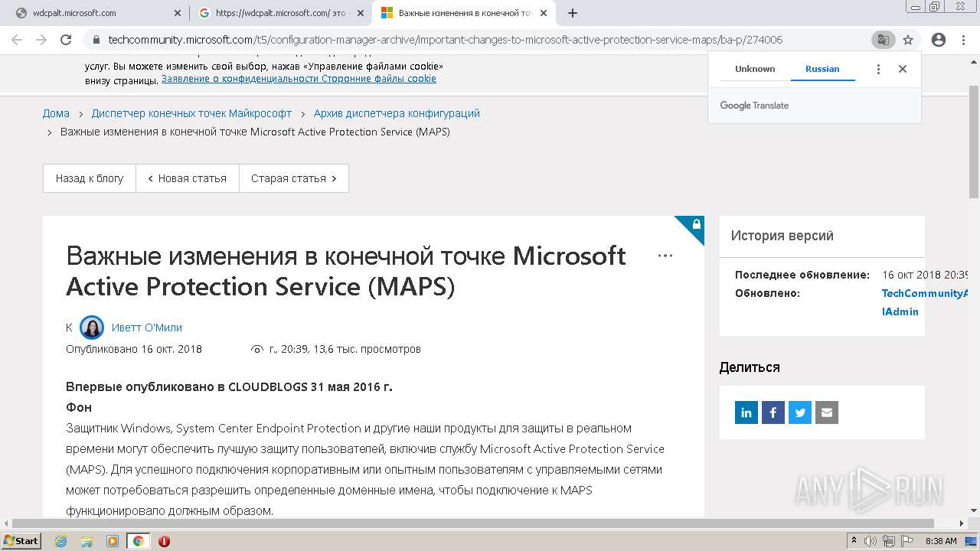Click the Google Translate icon in address bar
This screenshot has height=551, width=980.
click(x=883, y=40)
